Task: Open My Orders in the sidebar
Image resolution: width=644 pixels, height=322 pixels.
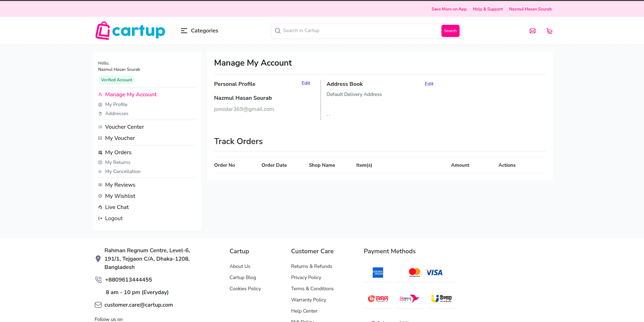Action: click(x=118, y=152)
